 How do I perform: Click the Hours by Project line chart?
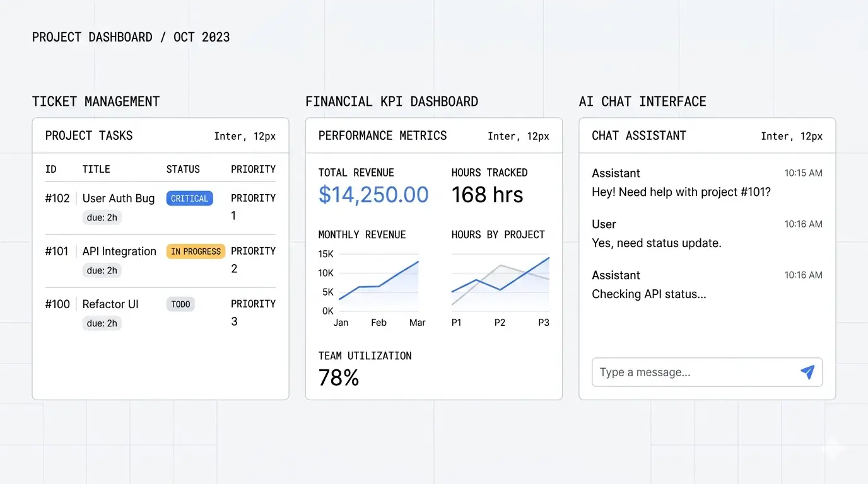(500, 282)
